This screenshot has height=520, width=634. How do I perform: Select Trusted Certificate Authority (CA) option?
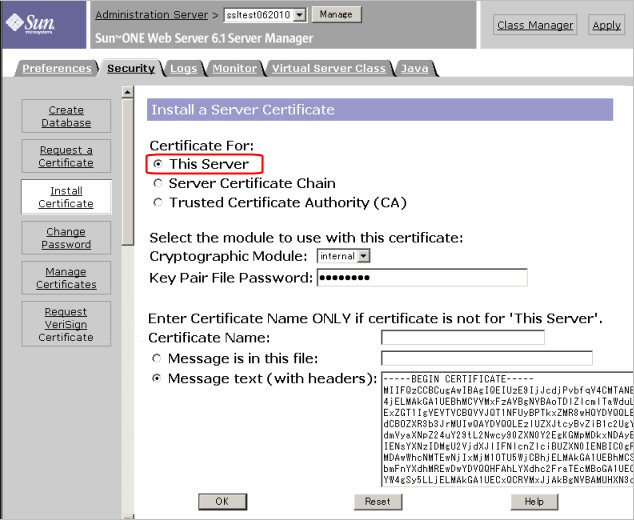pos(158,202)
